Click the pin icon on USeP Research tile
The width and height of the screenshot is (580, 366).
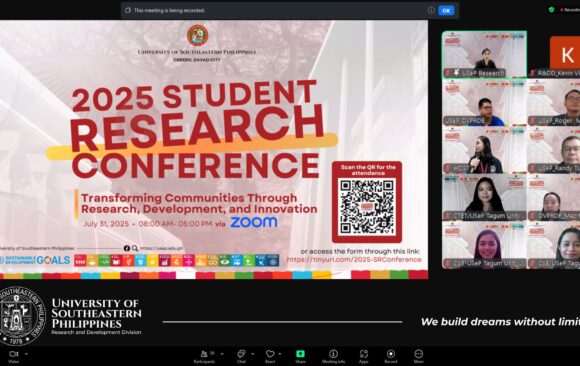(x=456, y=73)
